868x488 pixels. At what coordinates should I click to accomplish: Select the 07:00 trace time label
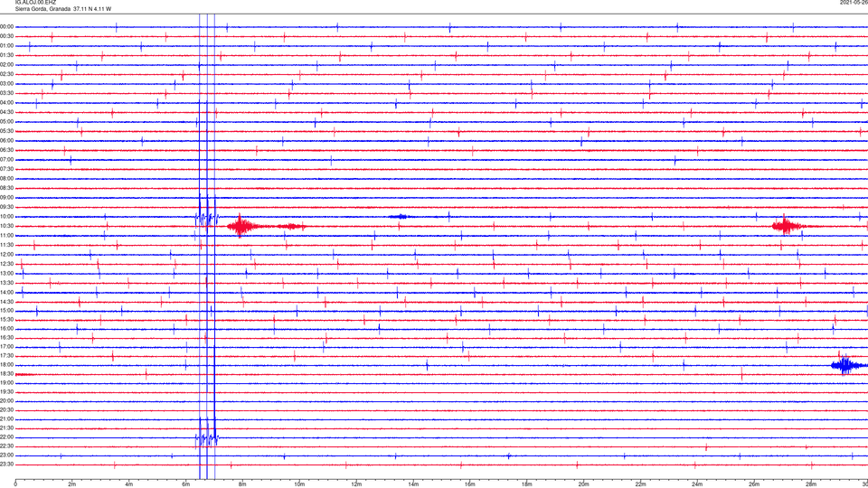[x=7, y=159]
